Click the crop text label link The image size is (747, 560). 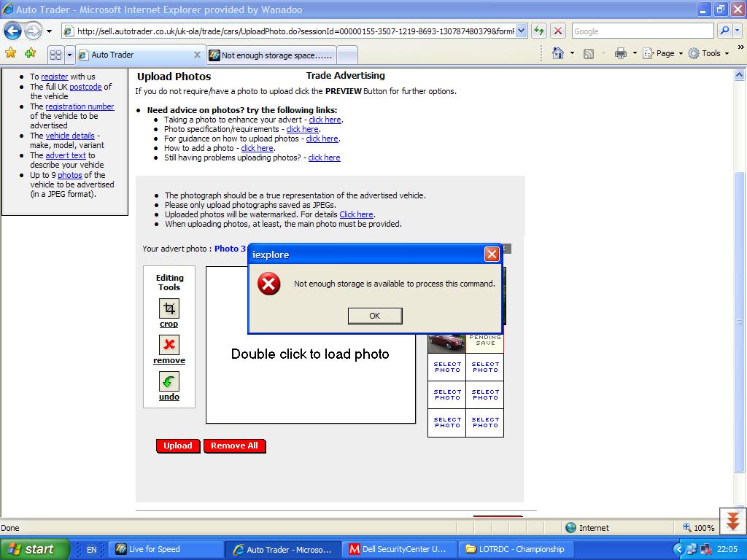tap(169, 324)
